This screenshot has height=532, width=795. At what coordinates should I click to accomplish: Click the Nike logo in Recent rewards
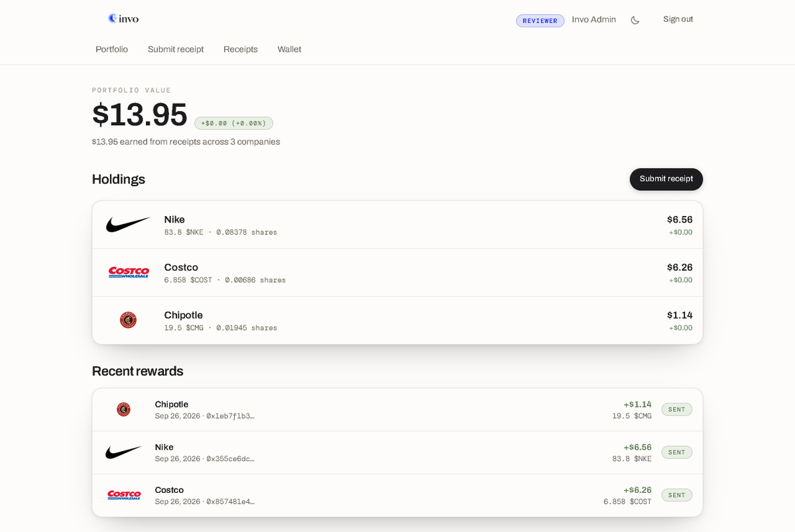click(x=124, y=452)
